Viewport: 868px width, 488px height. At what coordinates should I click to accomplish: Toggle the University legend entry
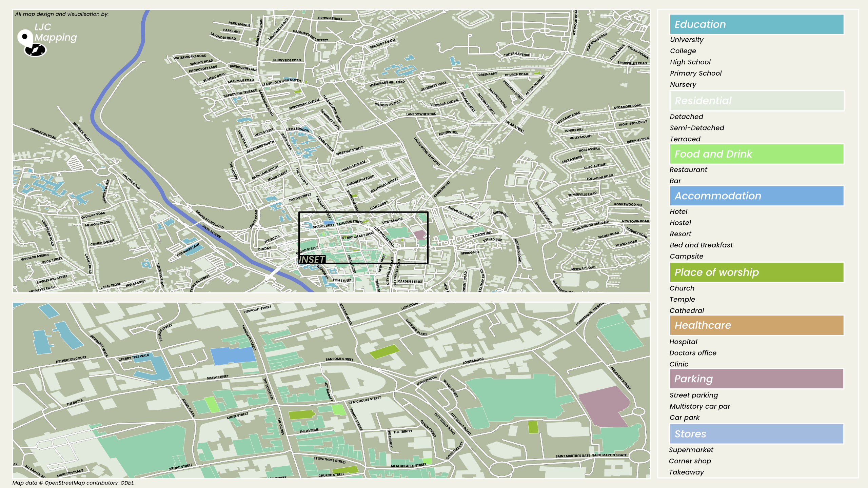[686, 40]
